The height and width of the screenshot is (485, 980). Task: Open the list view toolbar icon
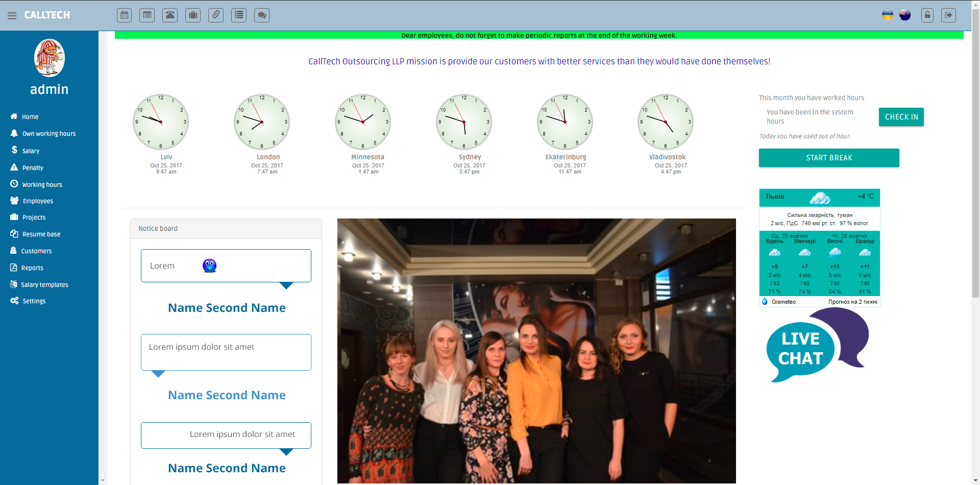pos(239,15)
